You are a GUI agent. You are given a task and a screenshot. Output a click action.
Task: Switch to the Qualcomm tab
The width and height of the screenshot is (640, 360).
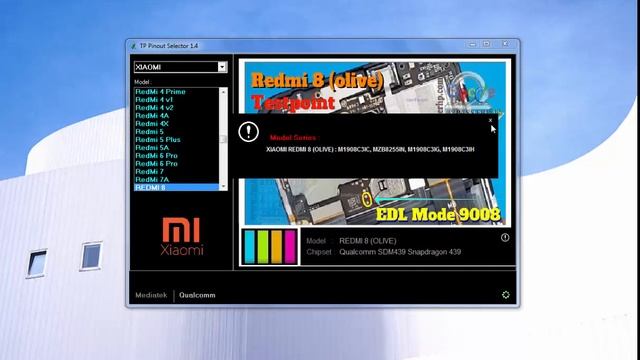[x=197, y=295]
